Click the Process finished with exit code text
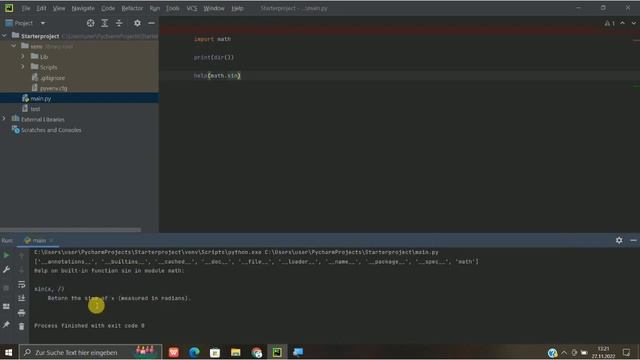The width and height of the screenshot is (640, 360). (89, 325)
